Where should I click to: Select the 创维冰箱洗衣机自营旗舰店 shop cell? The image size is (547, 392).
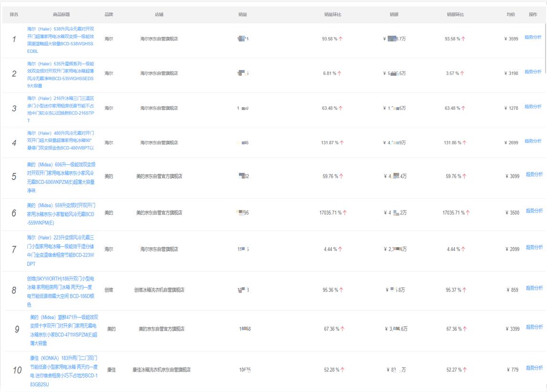159,290
